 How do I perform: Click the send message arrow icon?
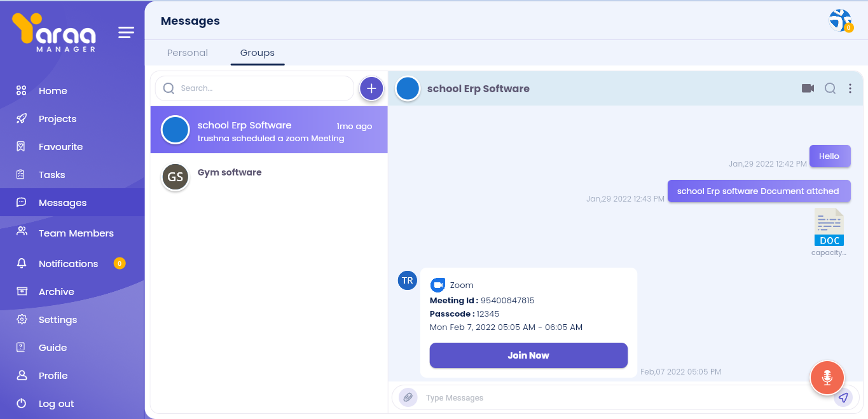click(x=843, y=397)
